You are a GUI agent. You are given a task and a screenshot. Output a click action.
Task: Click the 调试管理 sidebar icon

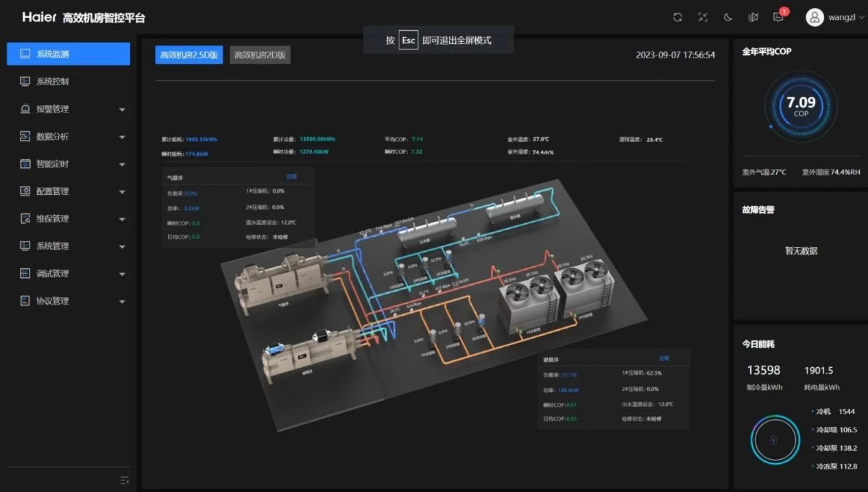tap(25, 273)
